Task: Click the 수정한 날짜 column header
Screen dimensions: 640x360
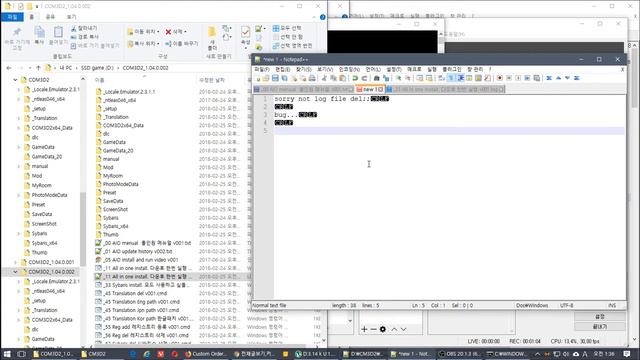Action: [212, 80]
